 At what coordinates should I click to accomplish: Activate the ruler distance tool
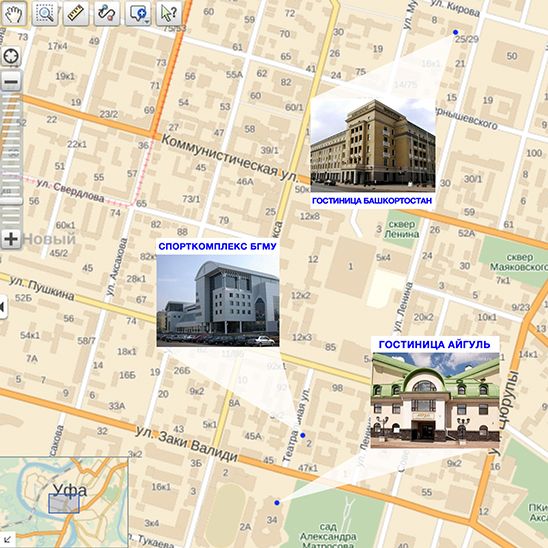click(x=76, y=14)
